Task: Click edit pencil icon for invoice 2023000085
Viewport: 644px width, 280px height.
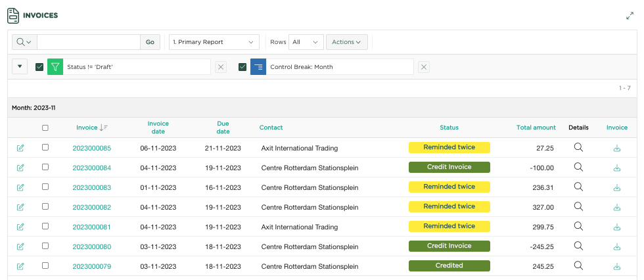Action: pos(20,148)
